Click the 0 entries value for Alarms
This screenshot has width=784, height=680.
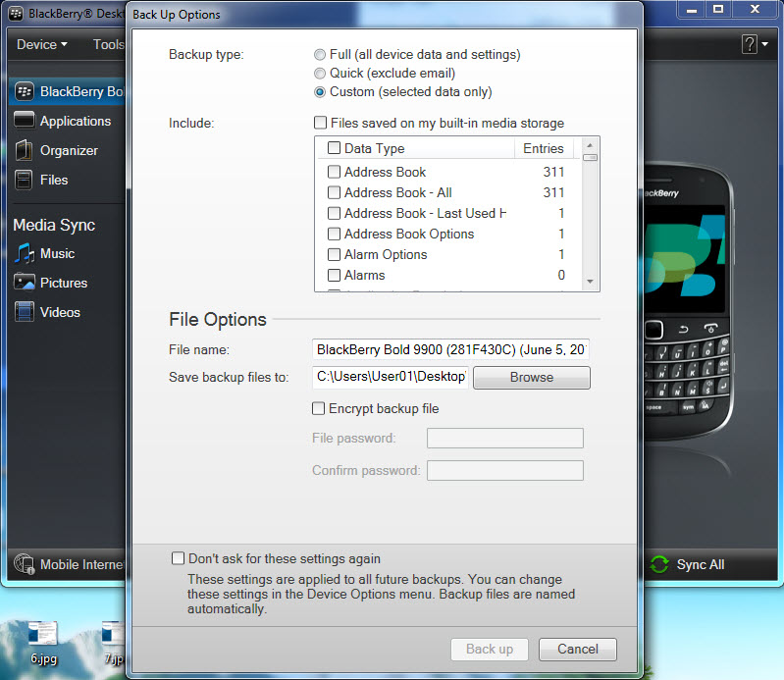pyautogui.click(x=561, y=275)
